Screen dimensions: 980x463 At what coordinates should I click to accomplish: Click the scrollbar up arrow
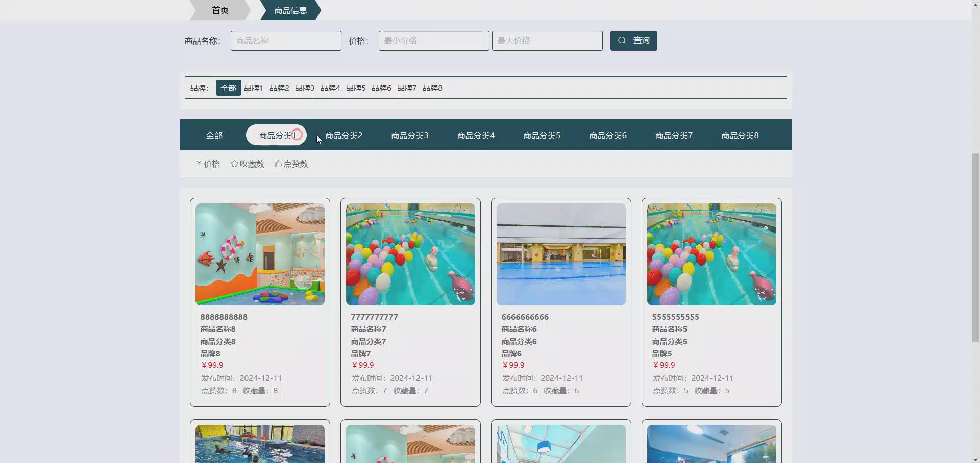click(975, 4)
